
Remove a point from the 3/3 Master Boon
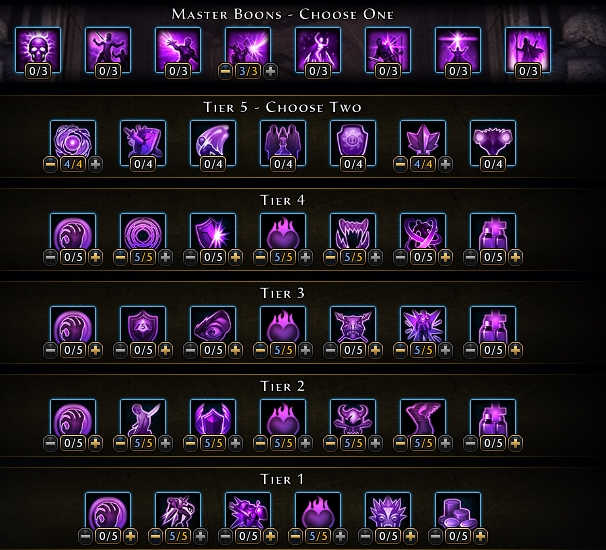coord(225,72)
